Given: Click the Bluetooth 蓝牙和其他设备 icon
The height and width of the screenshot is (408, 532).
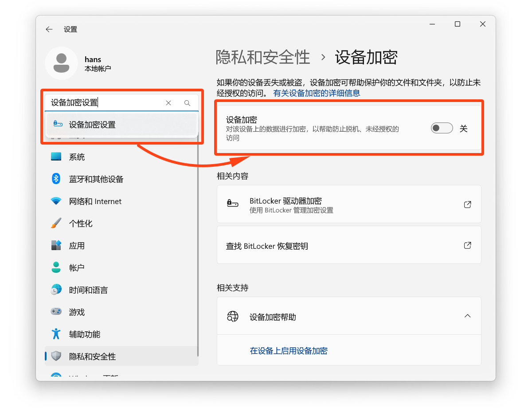Looking at the screenshot, I should point(56,179).
